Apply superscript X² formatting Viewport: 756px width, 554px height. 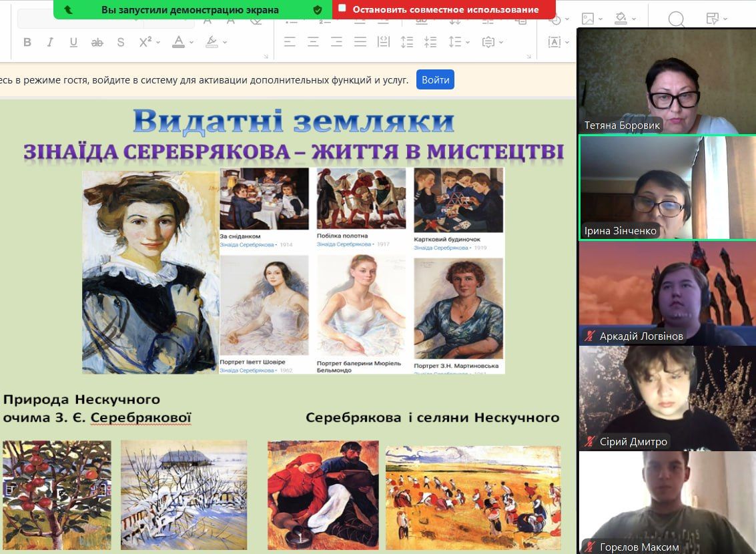click(x=145, y=42)
